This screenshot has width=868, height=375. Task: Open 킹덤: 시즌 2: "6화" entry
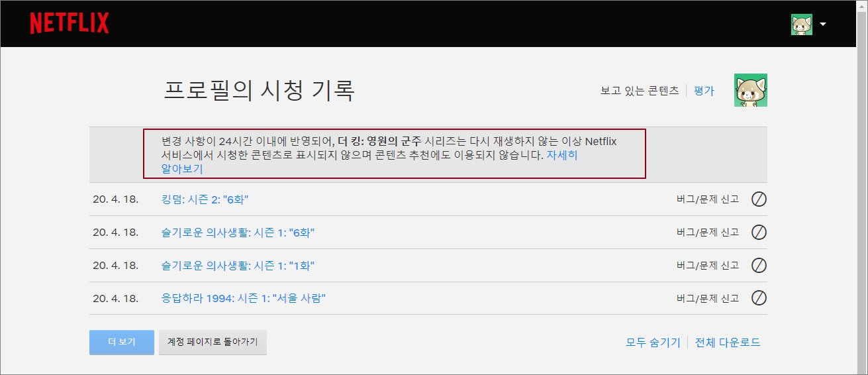click(205, 199)
